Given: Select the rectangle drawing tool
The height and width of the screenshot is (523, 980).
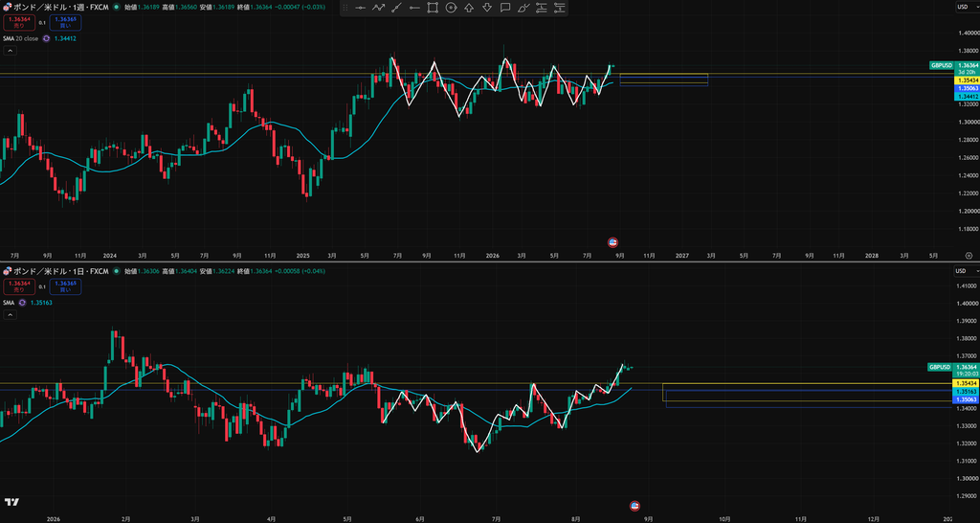Looking at the screenshot, I should (x=433, y=8).
